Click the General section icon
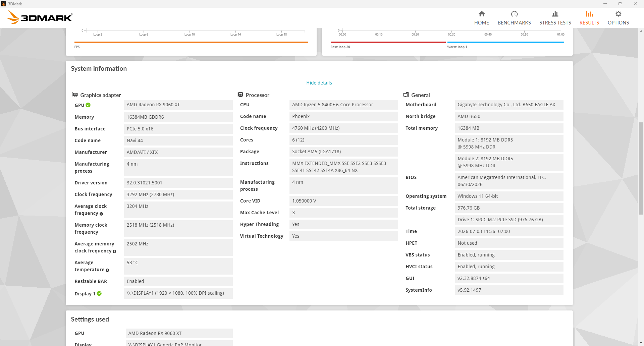Viewport: 644px width, 346px height. tap(406, 95)
